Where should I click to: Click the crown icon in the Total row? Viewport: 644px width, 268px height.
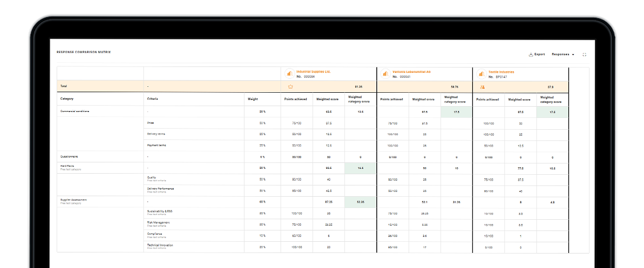(290, 86)
